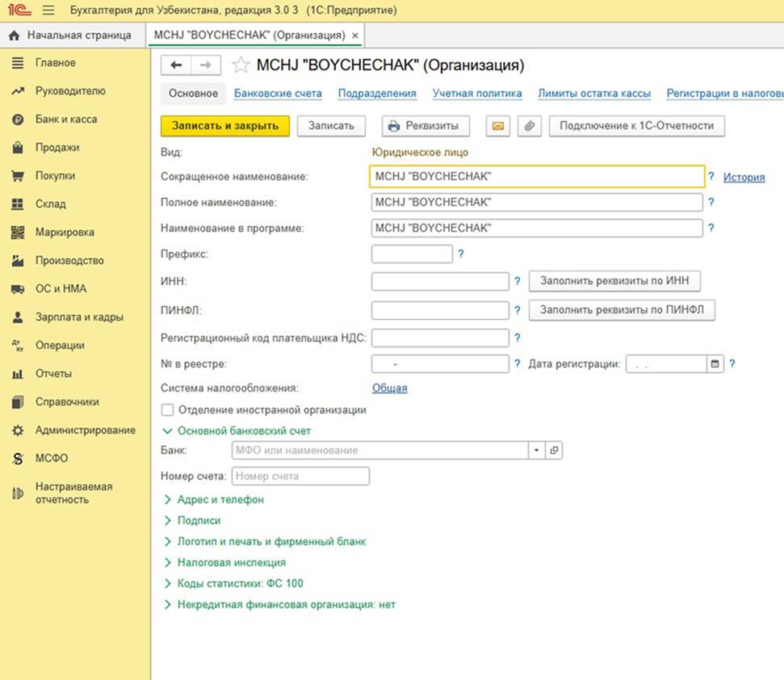Screen dimensions: 784x680
Task: Show help for Полное наименование field
Action: click(711, 203)
